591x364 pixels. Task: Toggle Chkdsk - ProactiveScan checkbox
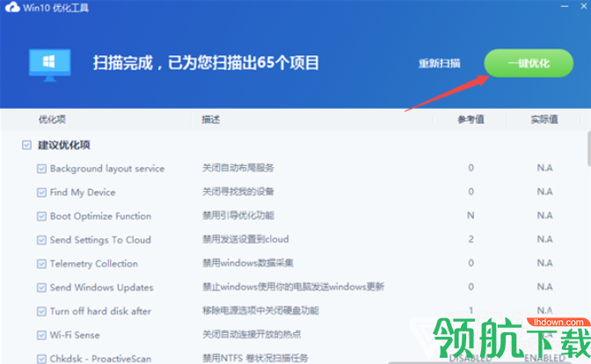41,359
